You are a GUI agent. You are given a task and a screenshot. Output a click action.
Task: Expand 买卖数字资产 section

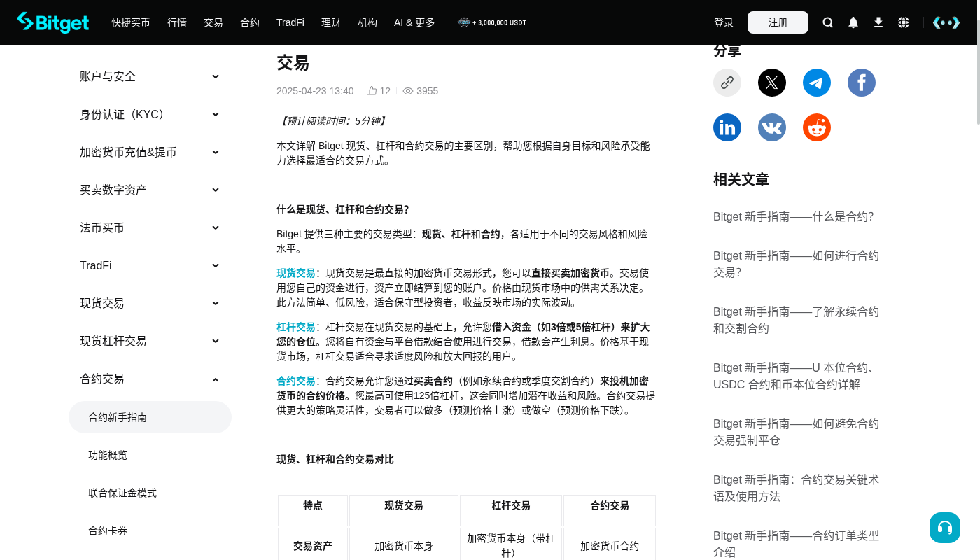point(150,190)
